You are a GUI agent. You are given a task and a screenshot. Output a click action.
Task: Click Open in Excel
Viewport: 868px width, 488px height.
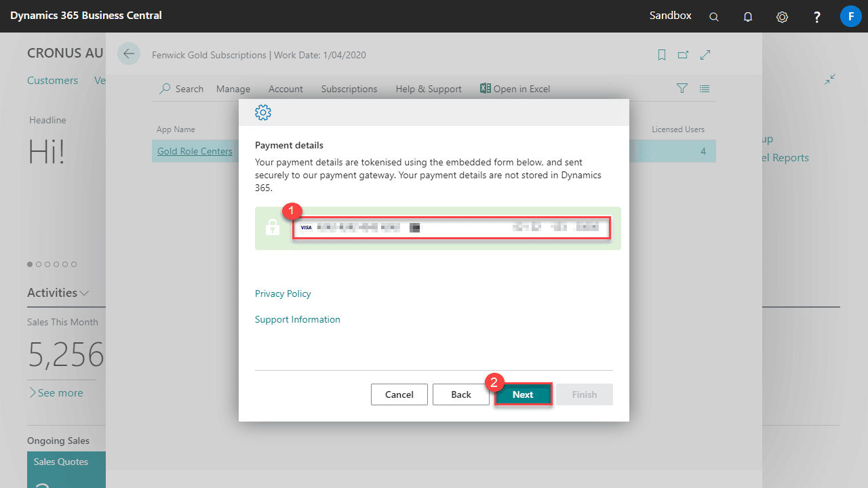(x=515, y=89)
